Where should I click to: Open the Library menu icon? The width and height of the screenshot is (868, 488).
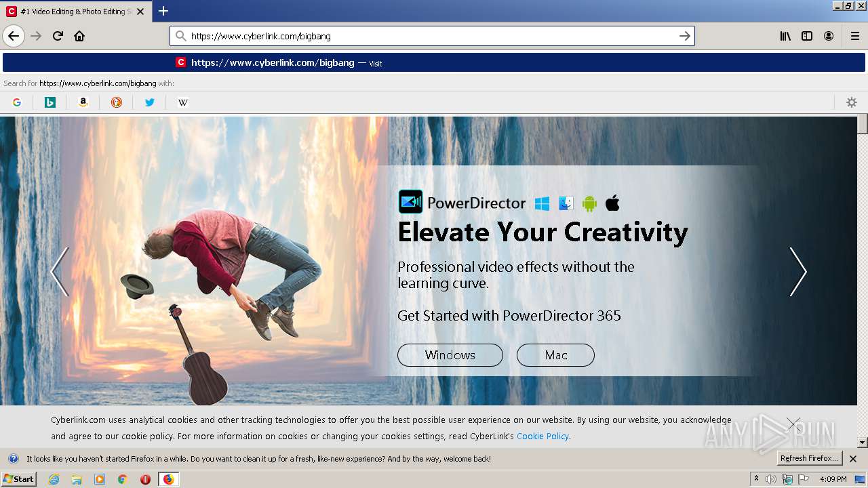click(x=785, y=36)
